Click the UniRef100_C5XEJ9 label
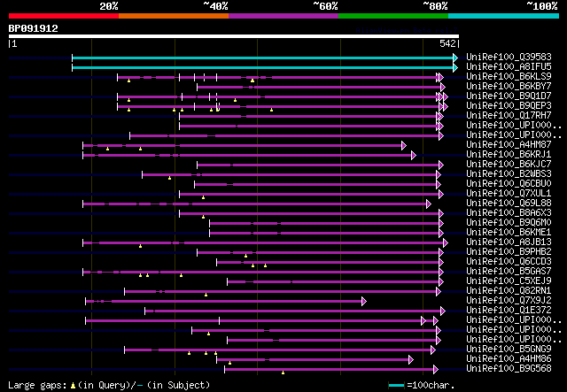Viewport: 567px width, 392px height. pos(509,281)
